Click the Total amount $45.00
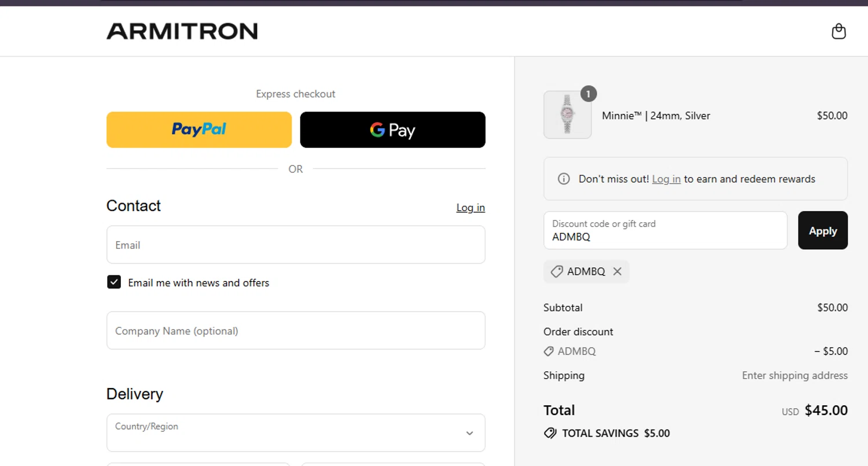The image size is (868, 466). pyautogui.click(x=826, y=410)
